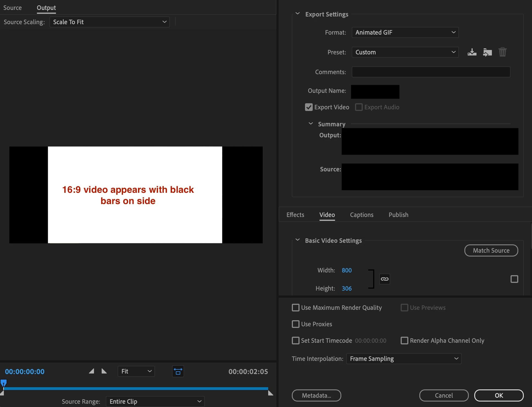This screenshot has height=407, width=532.
Task: Click the Set Out Point triangle icon
Action: [x=104, y=371]
